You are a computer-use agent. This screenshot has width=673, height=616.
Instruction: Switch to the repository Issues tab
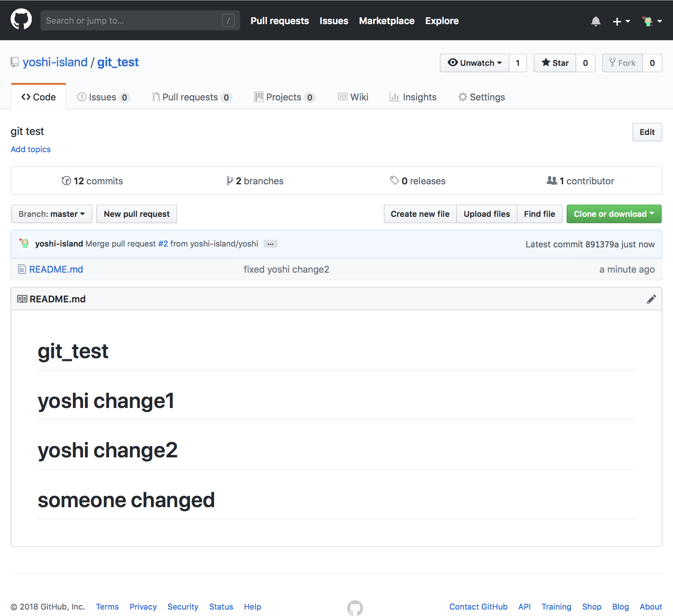(x=104, y=97)
